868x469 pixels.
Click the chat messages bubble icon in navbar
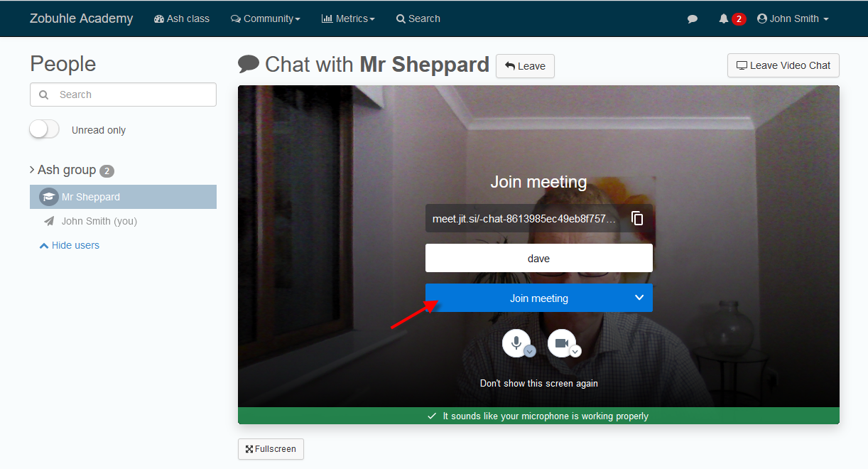tap(693, 19)
